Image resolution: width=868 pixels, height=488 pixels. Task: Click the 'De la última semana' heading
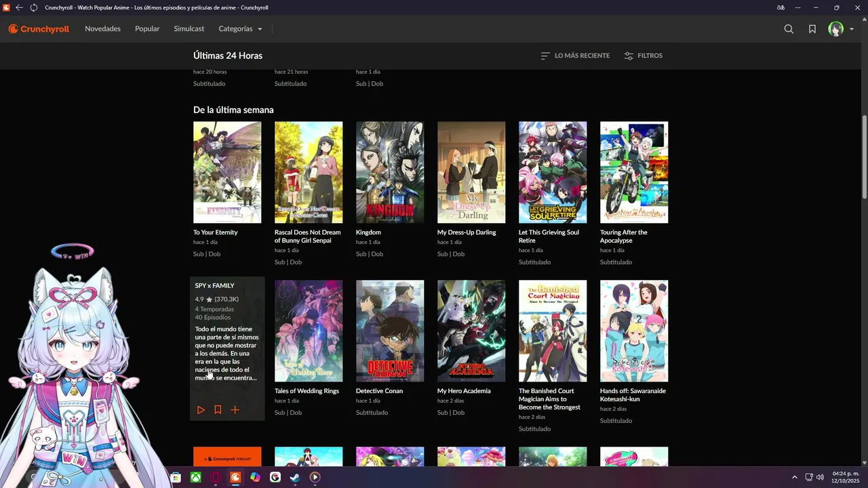click(233, 110)
